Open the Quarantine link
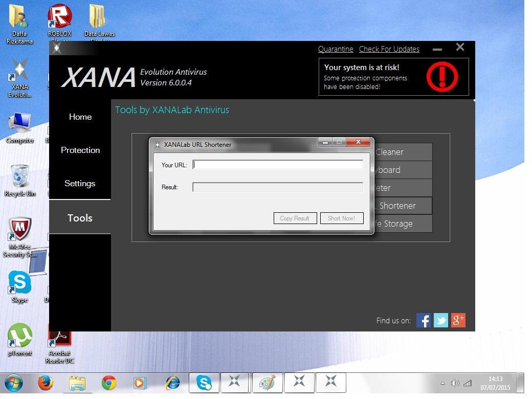This screenshot has height=399, width=532. pyautogui.click(x=336, y=49)
